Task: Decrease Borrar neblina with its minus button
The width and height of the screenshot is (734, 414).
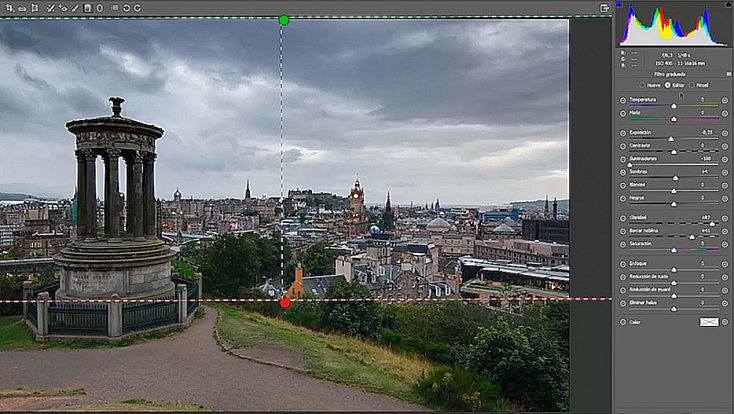Action: tap(623, 231)
